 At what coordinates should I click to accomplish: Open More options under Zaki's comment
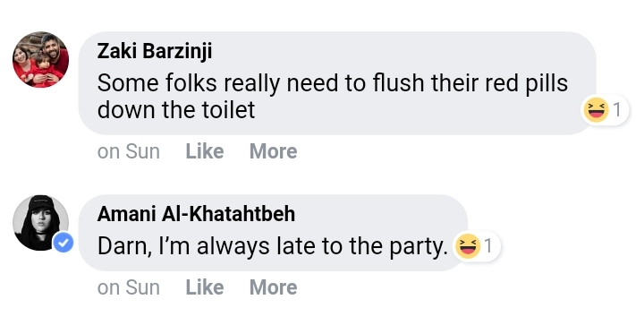point(273,151)
